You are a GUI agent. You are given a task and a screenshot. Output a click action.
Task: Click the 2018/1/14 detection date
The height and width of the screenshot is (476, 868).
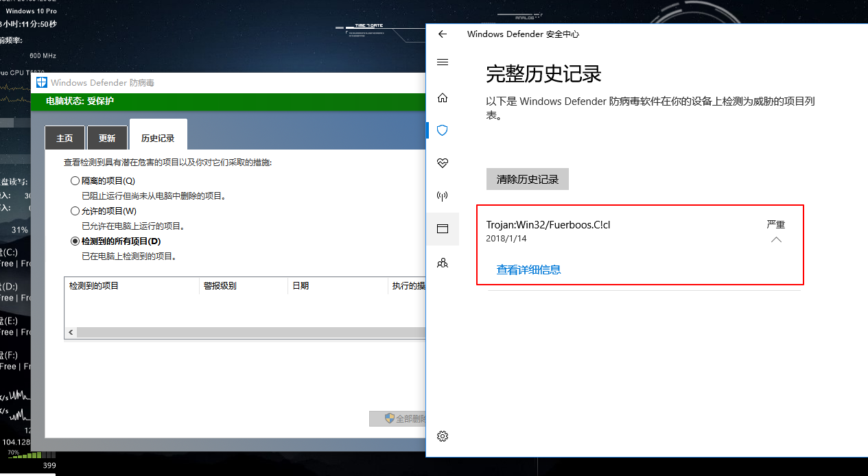click(x=506, y=239)
